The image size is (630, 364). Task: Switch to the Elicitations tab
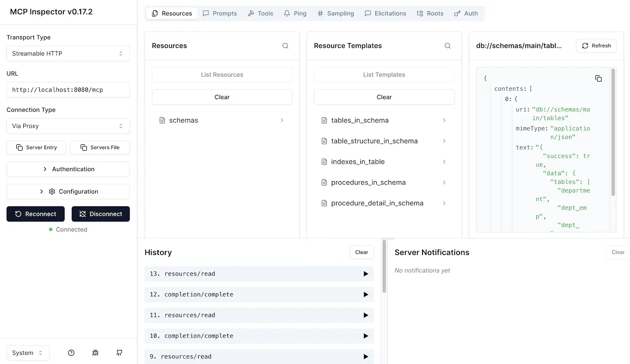click(x=385, y=13)
